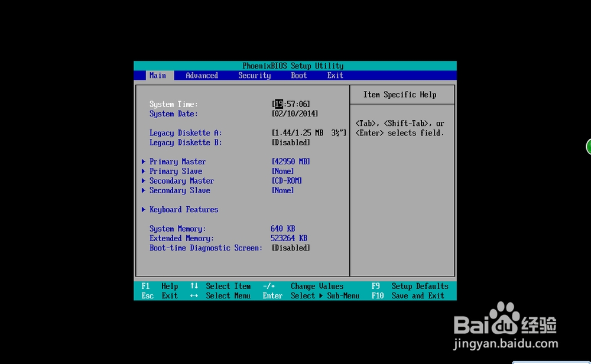The width and height of the screenshot is (591, 364).
Task: Toggle Boot-time Diagnostic Screen Disabled value
Action: pyautogui.click(x=291, y=248)
